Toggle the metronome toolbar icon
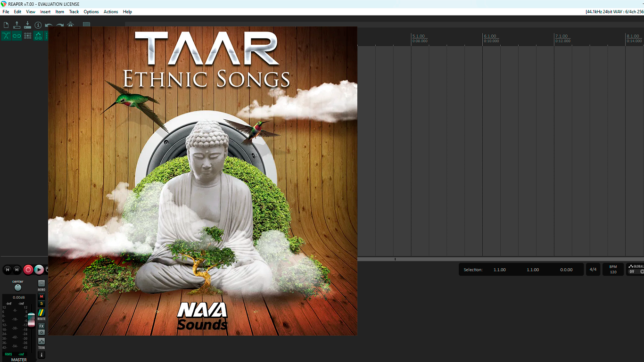The width and height of the screenshot is (644, 362). click(71, 25)
